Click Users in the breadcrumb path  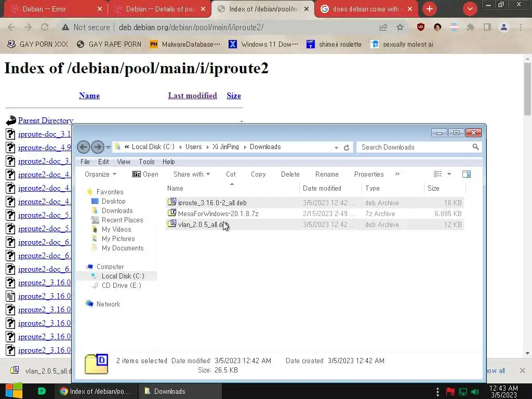click(193, 147)
